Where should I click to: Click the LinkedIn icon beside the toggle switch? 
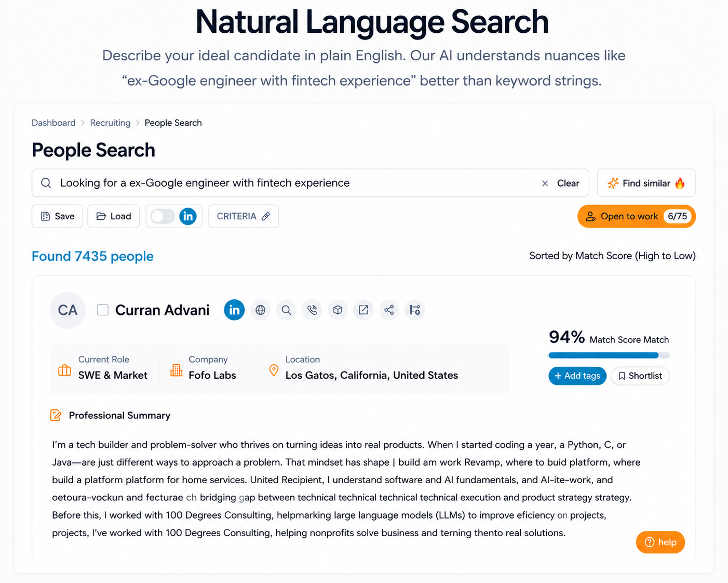pyautogui.click(x=188, y=216)
